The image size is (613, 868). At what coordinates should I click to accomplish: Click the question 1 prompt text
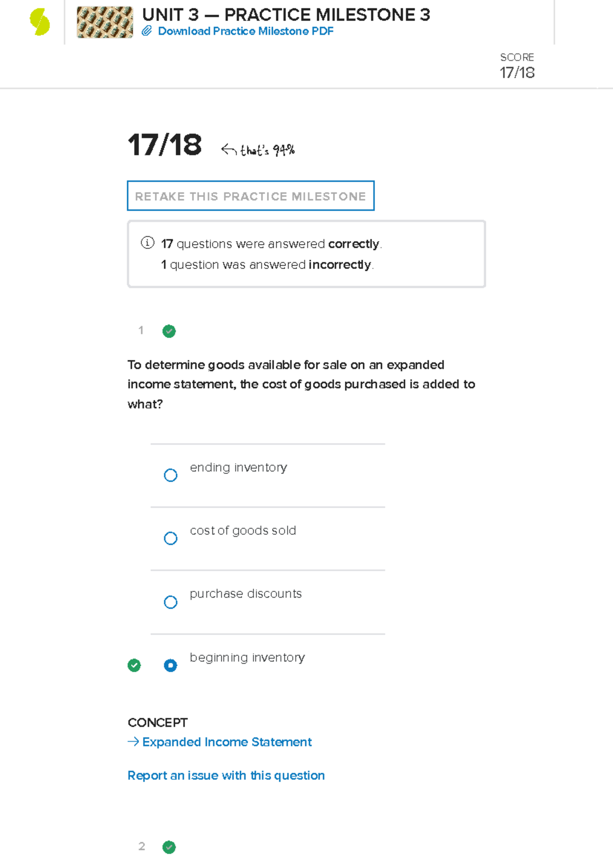[x=301, y=384]
